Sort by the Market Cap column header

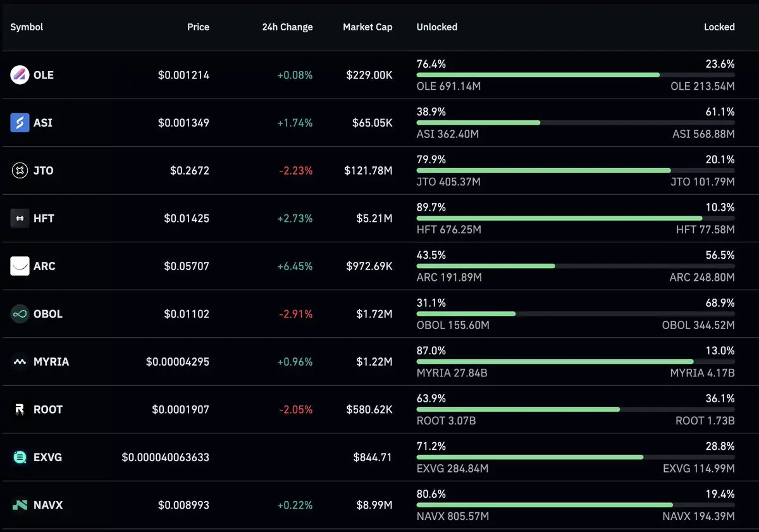tap(367, 27)
